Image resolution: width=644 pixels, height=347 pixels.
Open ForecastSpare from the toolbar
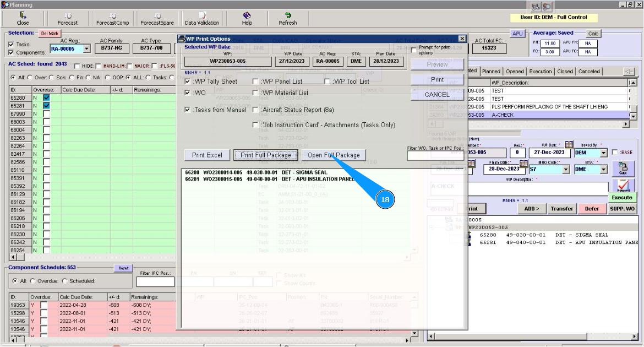click(157, 19)
